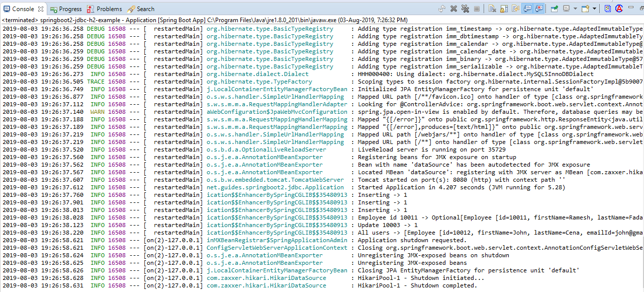The image size is (644, 292).
Task: Display the selected console
Action: [567, 8]
